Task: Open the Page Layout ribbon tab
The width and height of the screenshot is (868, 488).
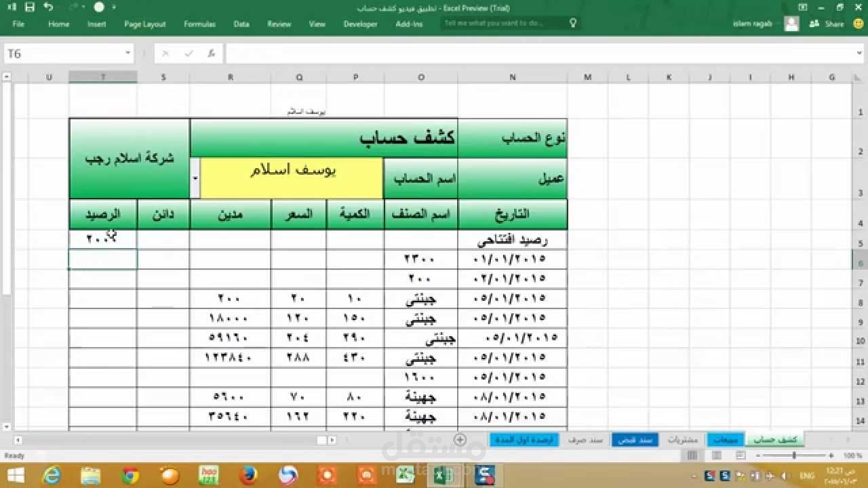Action: (x=145, y=24)
